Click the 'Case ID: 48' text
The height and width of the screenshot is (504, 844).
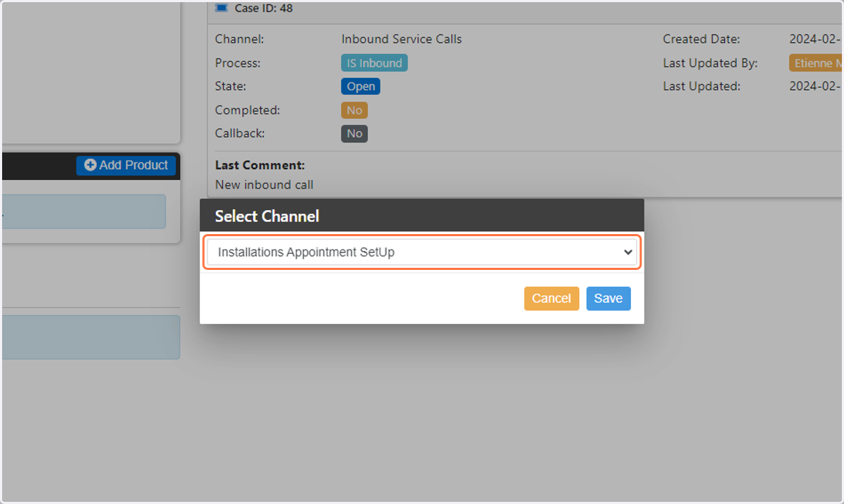[x=264, y=8]
